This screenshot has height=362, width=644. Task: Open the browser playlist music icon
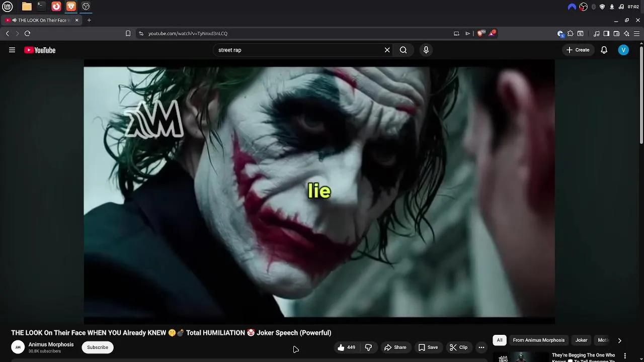pyautogui.click(x=596, y=33)
